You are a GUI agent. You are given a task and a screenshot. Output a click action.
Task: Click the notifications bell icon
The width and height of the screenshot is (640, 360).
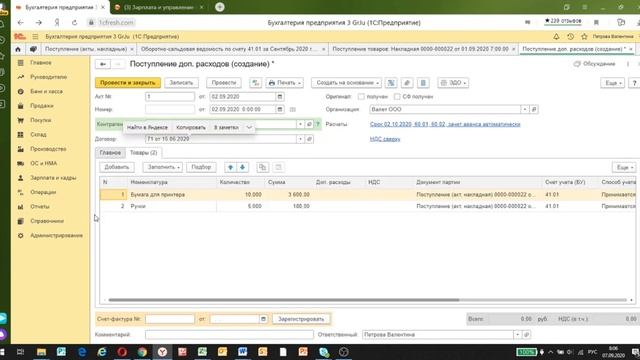(556, 37)
